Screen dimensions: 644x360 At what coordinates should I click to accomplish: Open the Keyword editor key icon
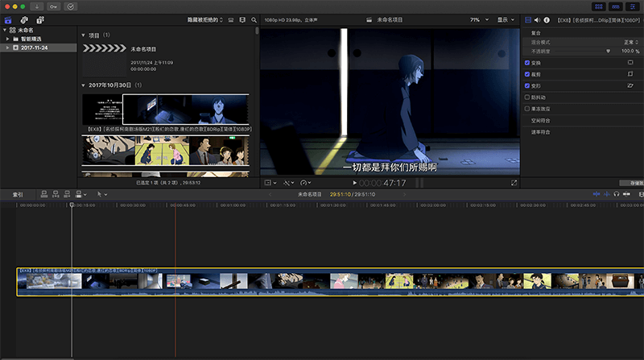(53, 6)
